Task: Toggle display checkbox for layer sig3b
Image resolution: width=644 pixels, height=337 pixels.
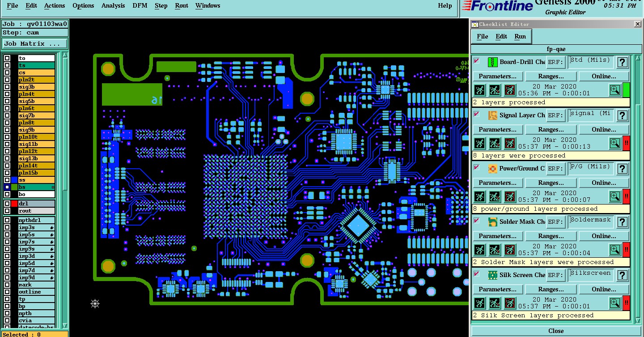Action: tap(7, 87)
